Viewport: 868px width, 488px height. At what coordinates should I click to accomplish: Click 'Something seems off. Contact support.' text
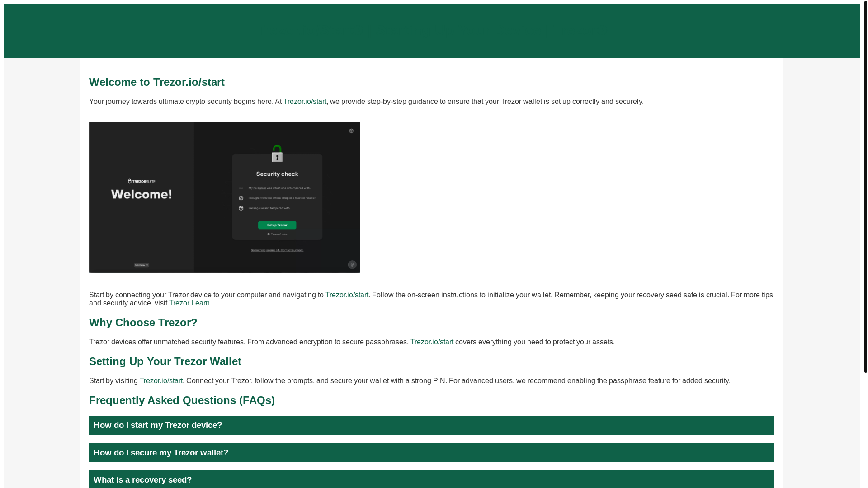pyautogui.click(x=277, y=250)
